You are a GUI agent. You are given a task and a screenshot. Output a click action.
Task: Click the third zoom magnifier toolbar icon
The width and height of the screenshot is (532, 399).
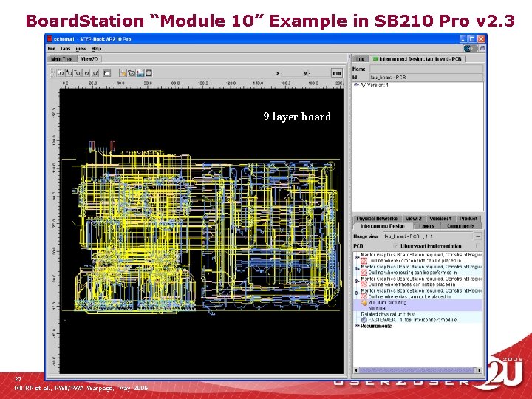[78, 72]
